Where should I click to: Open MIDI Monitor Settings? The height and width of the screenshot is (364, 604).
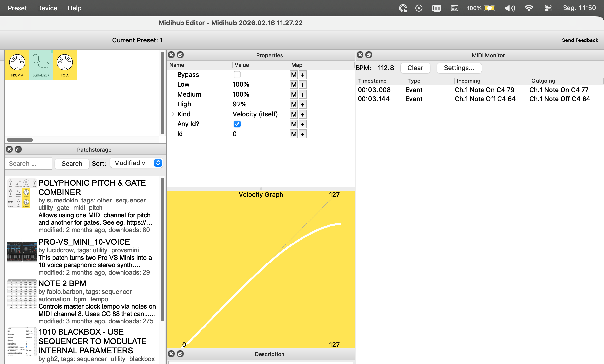459,68
